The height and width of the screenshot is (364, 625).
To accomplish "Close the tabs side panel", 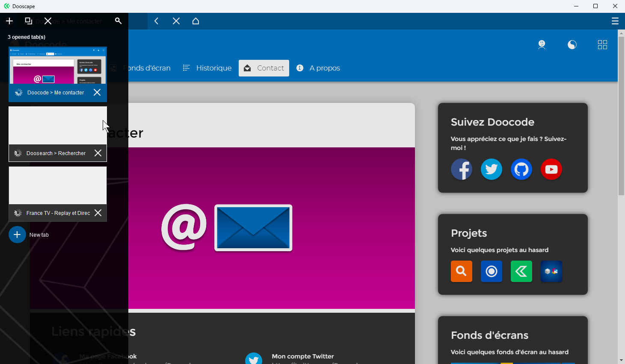I will click(48, 21).
